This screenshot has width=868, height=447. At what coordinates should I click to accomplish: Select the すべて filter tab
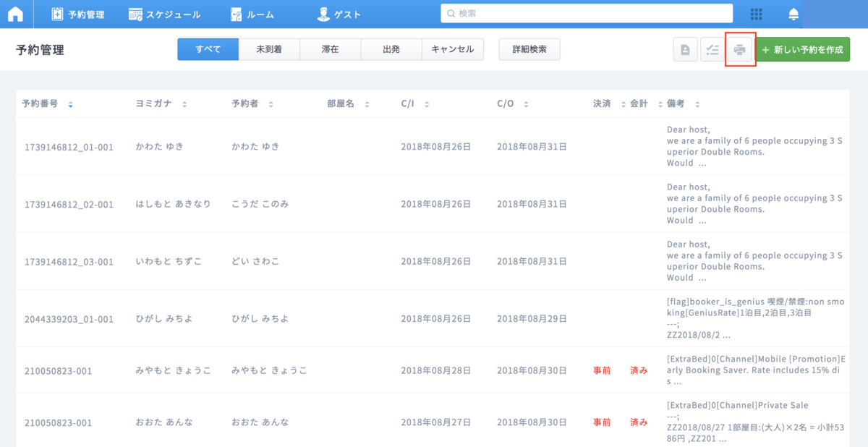click(208, 49)
